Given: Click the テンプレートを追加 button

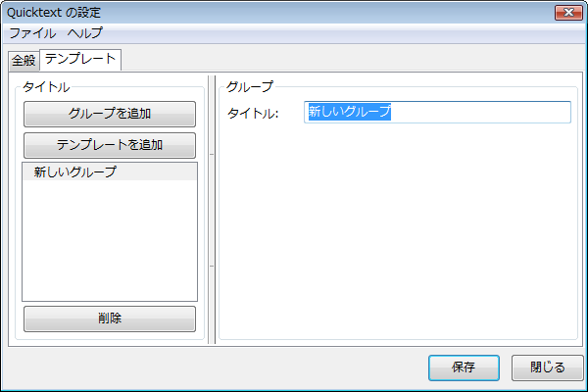Looking at the screenshot, I should pyautogui.click(x=110, y=145).
